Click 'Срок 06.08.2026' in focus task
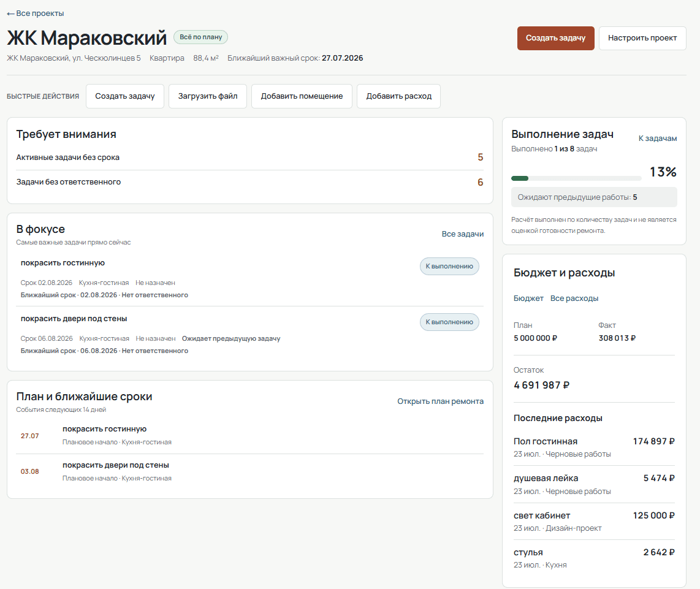Image resolution: width=700 pixels, height=589 pixels. pyautogui.click(x=47, y=338)
